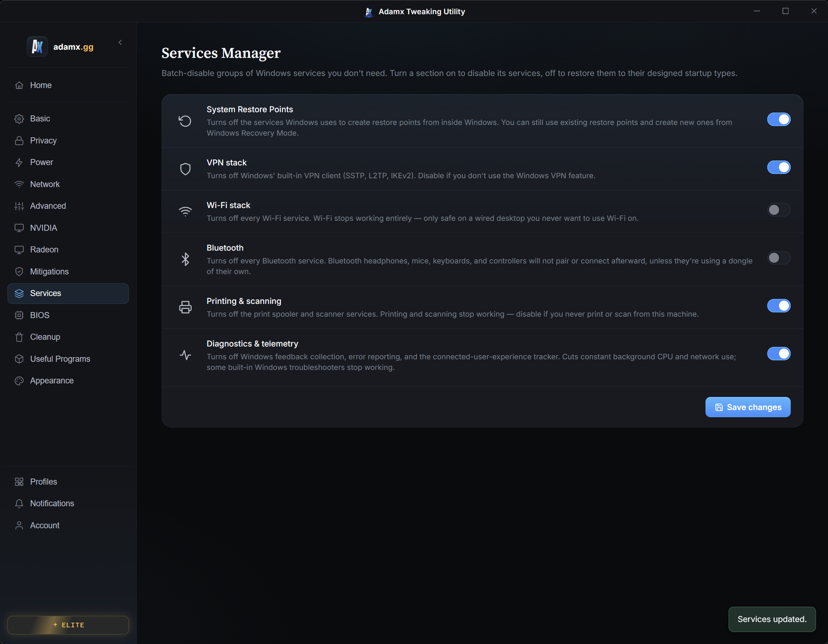Close the Adamx Tweaking Utility window
Image resolution: width=828 pixels, height=644 pixels.
(x=813, y=11)
